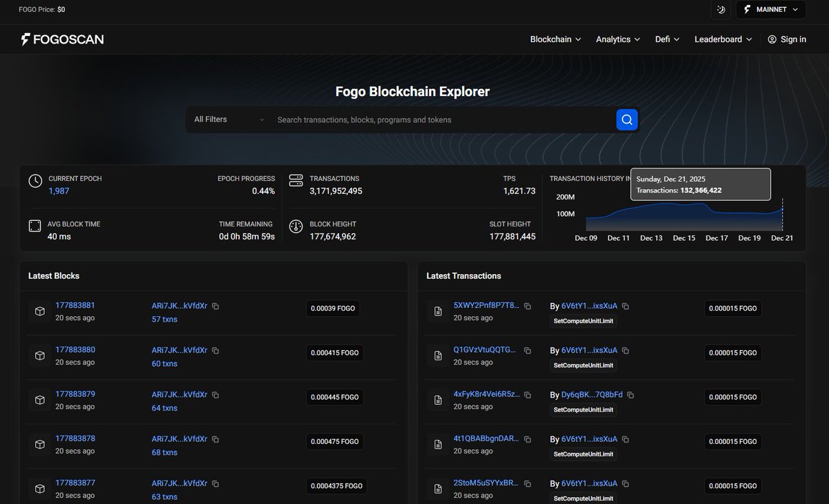Click the Block Height gauge icon
This screenshot has height=504, width=829.
[x=296, y=226]
